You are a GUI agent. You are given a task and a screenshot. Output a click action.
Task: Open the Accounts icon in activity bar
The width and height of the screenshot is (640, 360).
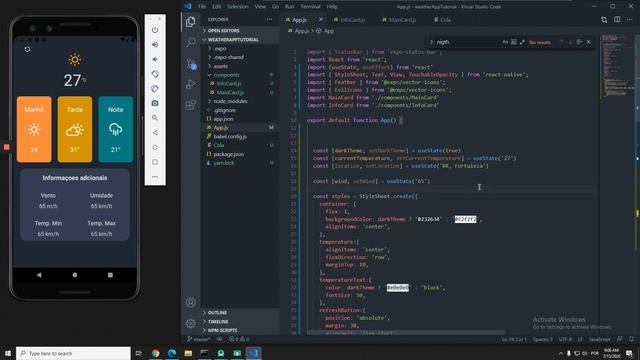[x=191, y=302]
